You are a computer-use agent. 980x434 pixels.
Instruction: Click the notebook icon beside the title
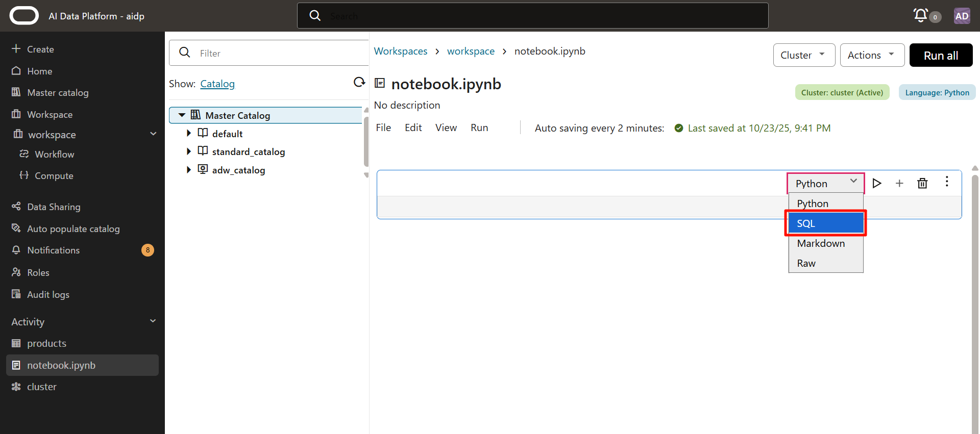click(380, 83)
